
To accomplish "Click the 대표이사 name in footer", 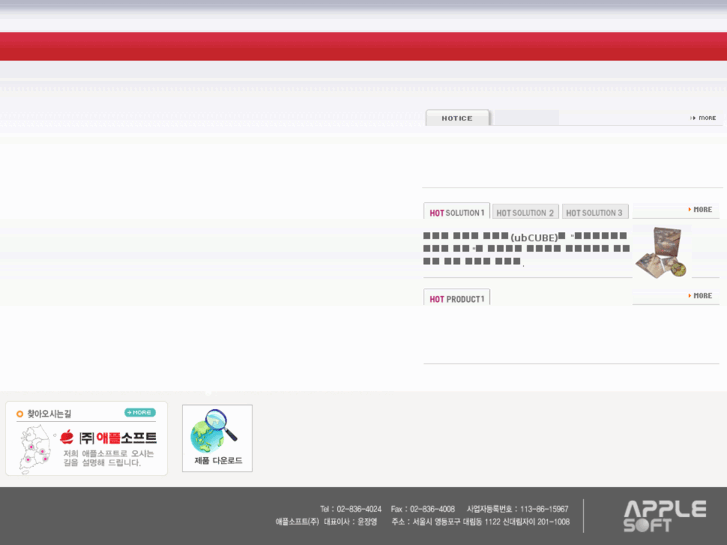I will (351, 522).
